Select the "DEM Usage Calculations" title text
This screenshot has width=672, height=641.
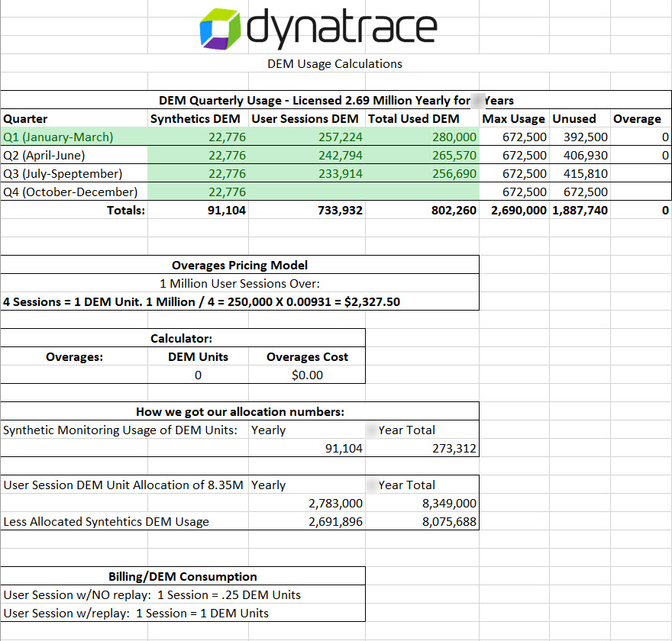[x=334, y=64]
